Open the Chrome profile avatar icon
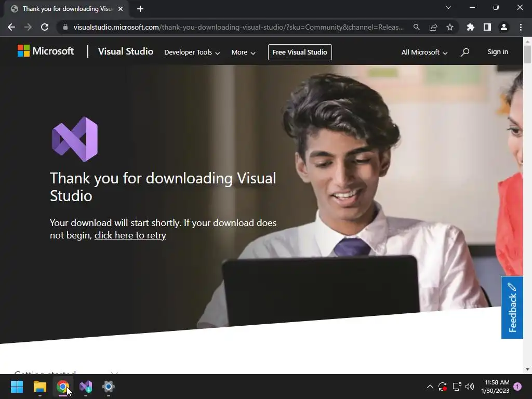This screenshot has height=399, width=532. pyautogui.click(x=504, y=27)
